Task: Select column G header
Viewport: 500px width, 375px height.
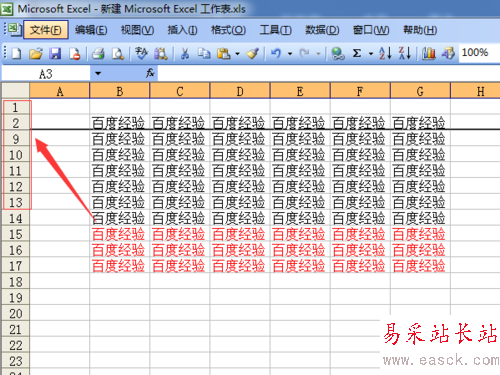Action: click(x=420, y=91)
